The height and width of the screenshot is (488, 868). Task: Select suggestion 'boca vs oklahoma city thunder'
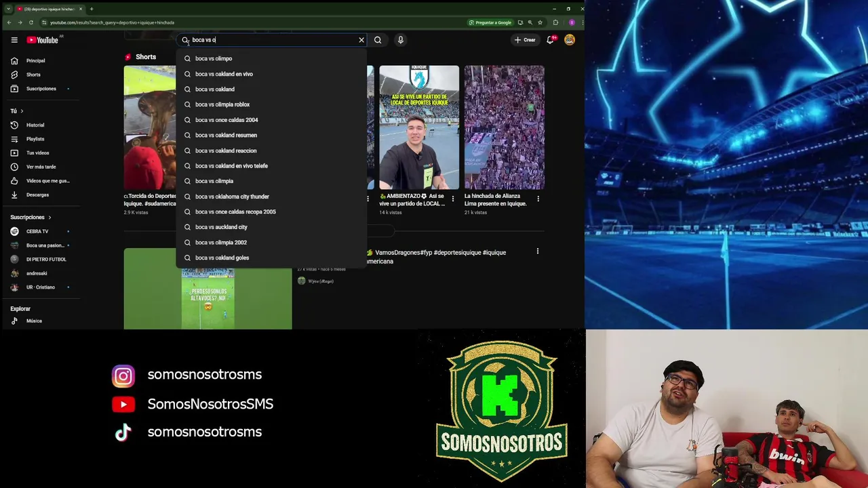pos(271,197)
